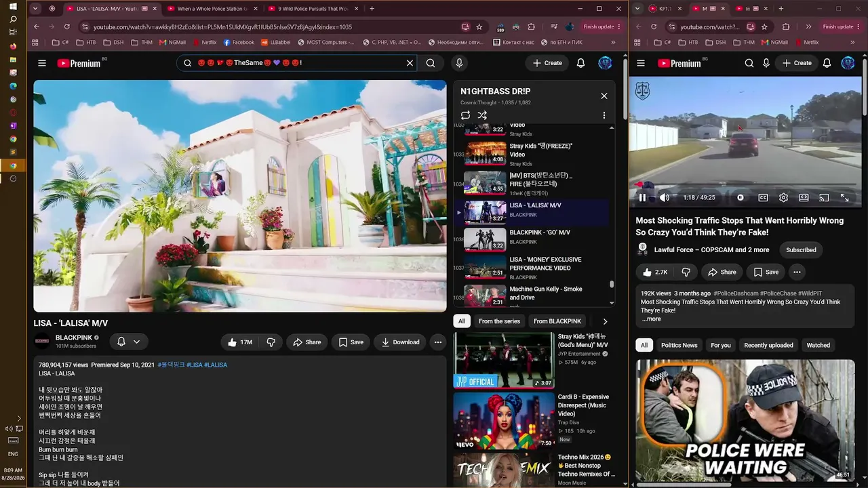Viewport: 868px width, 488px height.
Task: Open new tab in left browser window
Action: pyautogui.click(x=372, y=9)
